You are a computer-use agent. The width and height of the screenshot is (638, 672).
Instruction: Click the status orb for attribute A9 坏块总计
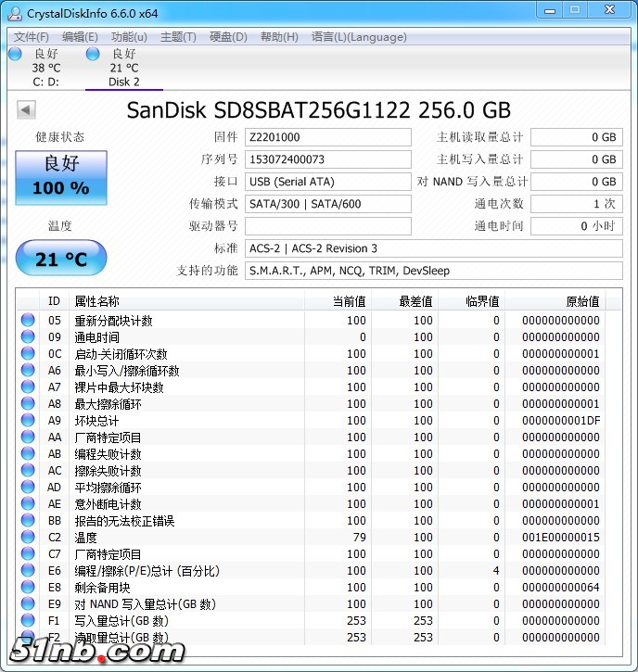pos(28,421)
